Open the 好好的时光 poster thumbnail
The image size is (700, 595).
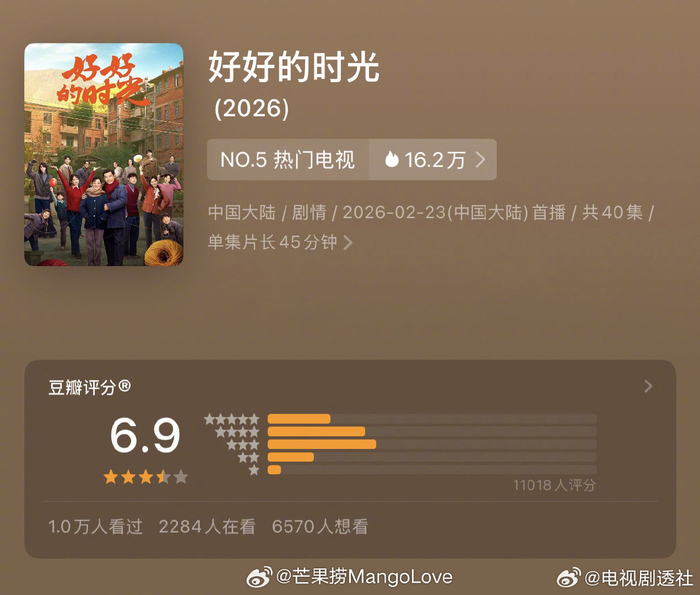104,154
